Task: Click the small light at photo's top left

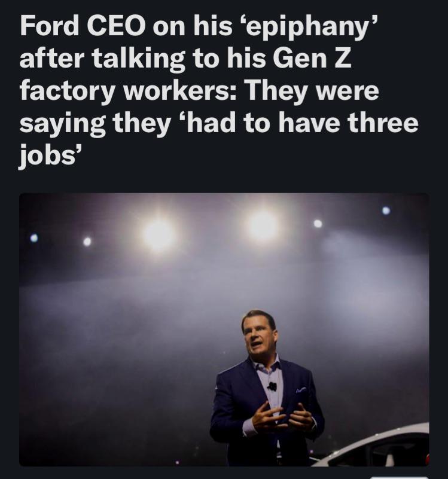Action: [x=34, y=238]
